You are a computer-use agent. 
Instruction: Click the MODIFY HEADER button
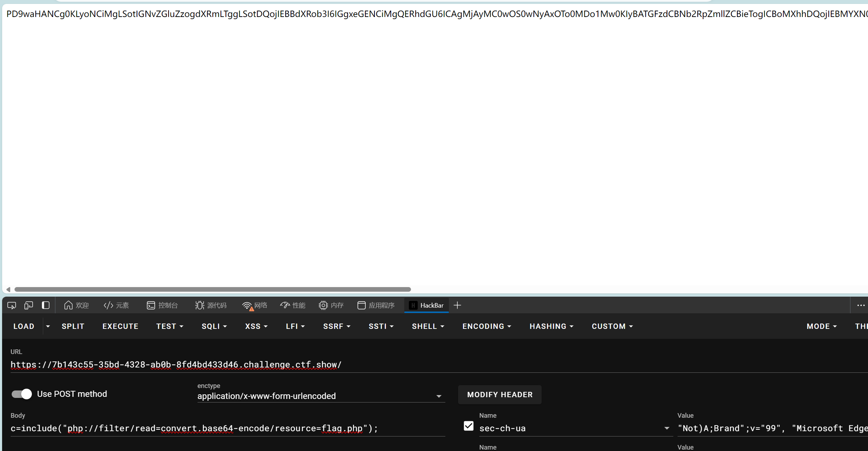coord(499,395)
